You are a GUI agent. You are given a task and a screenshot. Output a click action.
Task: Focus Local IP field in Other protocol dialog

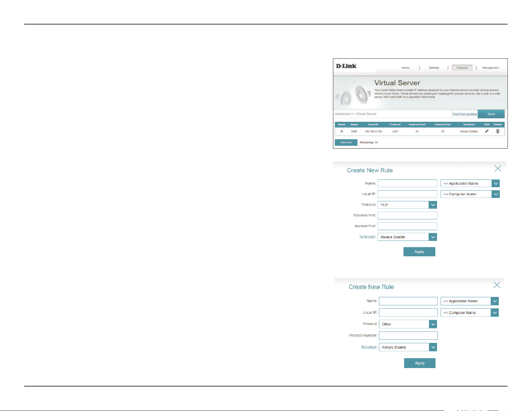coord(408,312)
